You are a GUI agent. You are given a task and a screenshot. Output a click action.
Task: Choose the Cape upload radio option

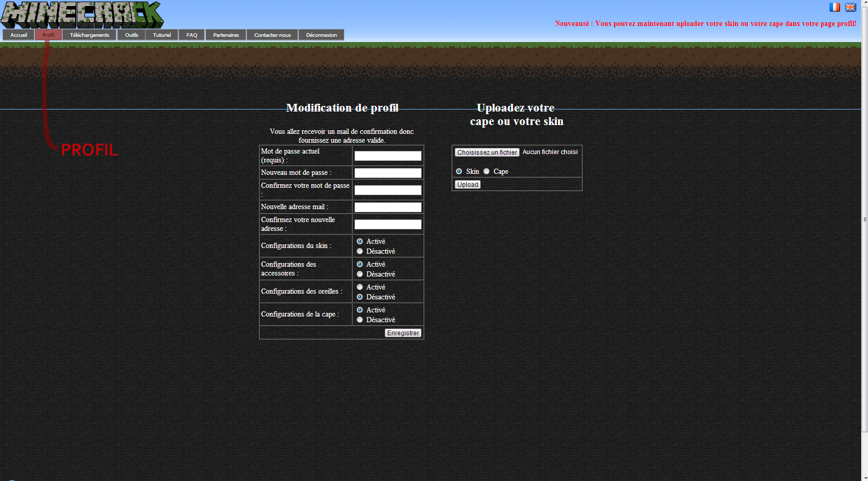(x=486, y=172)
